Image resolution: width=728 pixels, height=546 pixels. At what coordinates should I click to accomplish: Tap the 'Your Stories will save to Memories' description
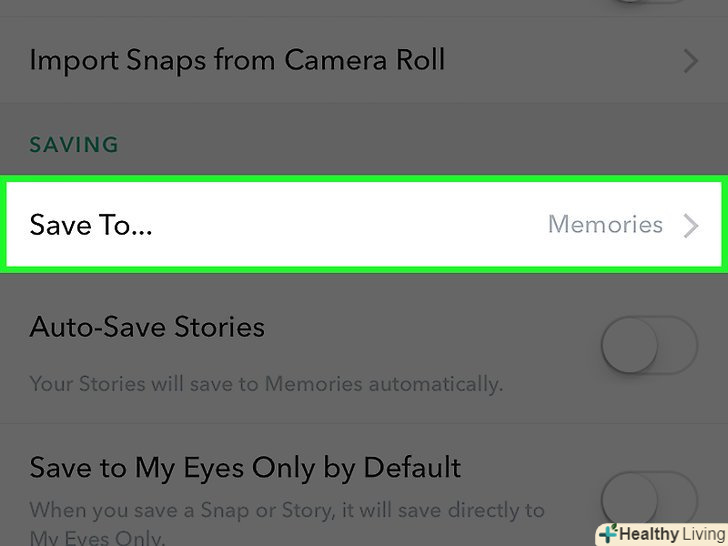coord(265,383)
